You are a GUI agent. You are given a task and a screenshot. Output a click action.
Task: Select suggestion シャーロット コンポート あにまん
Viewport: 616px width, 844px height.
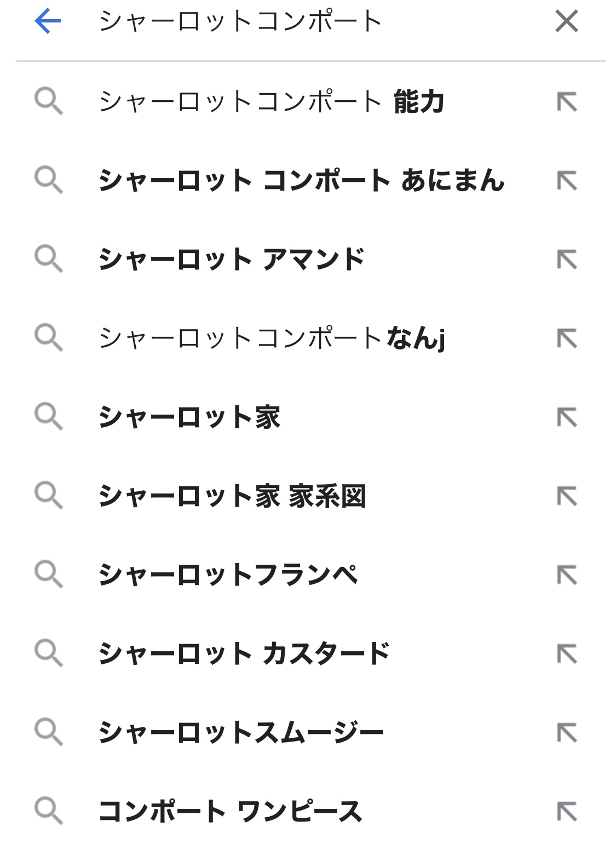tap(301, 181)
